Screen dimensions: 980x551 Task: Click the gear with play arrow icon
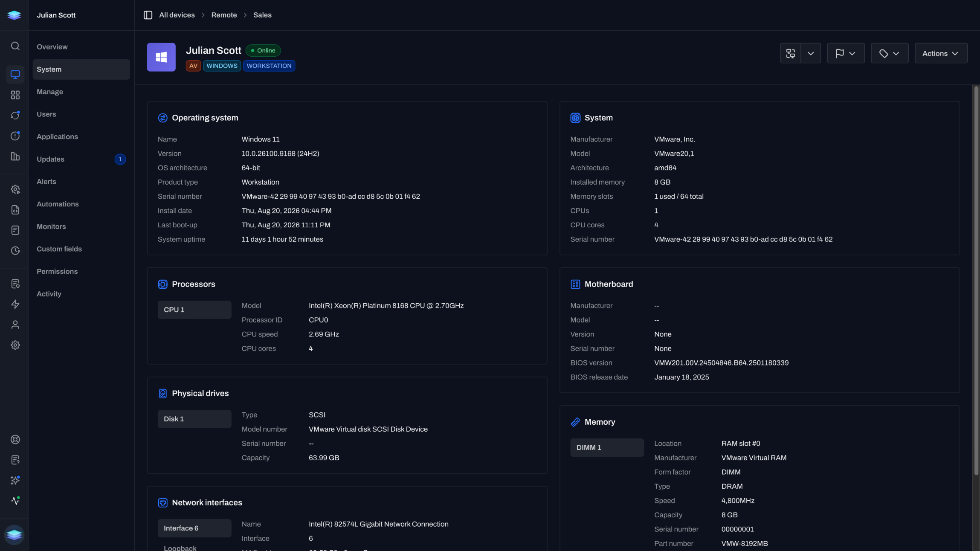point(15,189)
